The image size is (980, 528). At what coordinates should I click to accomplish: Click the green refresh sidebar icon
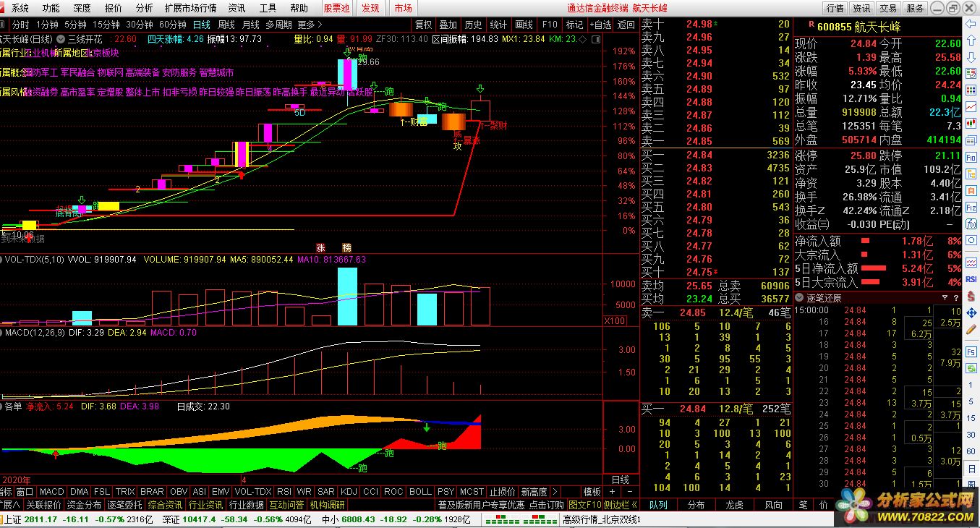(971, 368)
